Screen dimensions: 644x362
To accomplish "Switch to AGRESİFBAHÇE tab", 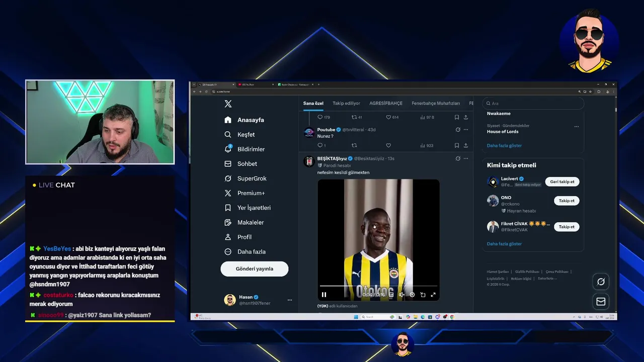I will (386, 103).
